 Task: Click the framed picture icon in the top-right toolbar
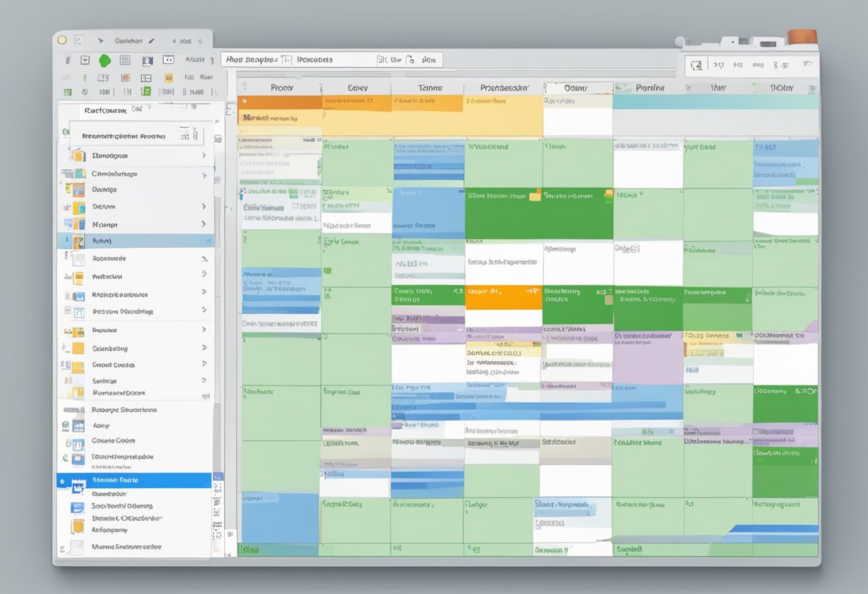coord(697,66)
